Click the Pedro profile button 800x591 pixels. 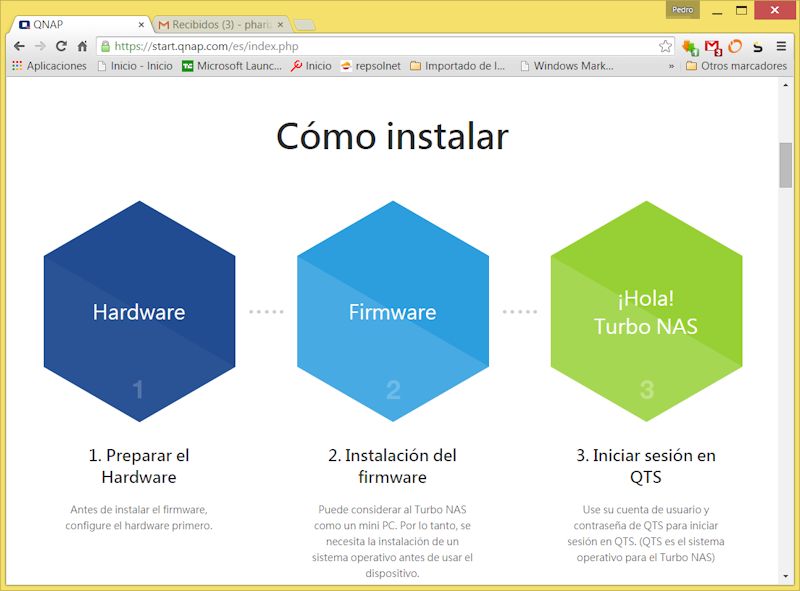682,10
